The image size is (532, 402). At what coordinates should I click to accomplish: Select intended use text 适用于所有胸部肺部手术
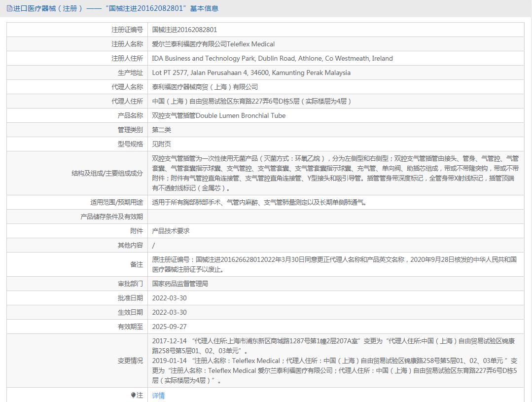[x=259, y=202]
